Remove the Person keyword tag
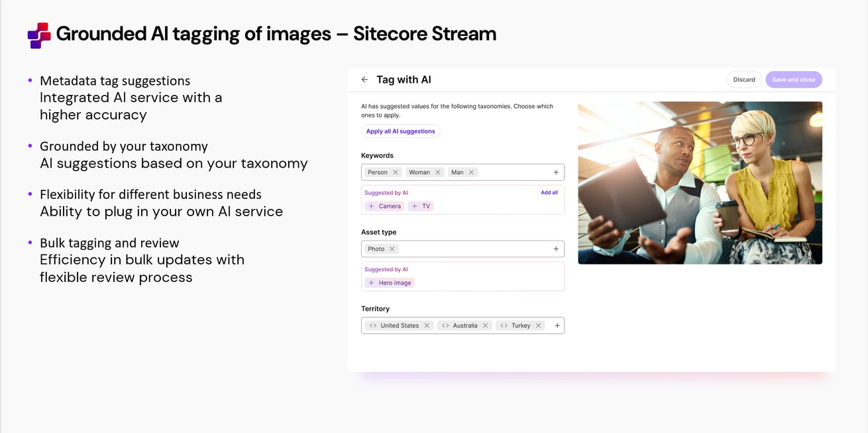Screen dimensions: 868x433 (396, 172)
